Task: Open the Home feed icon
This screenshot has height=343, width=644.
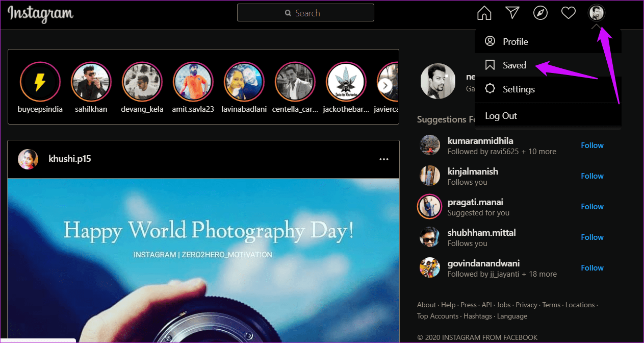Action: [484, 13]
